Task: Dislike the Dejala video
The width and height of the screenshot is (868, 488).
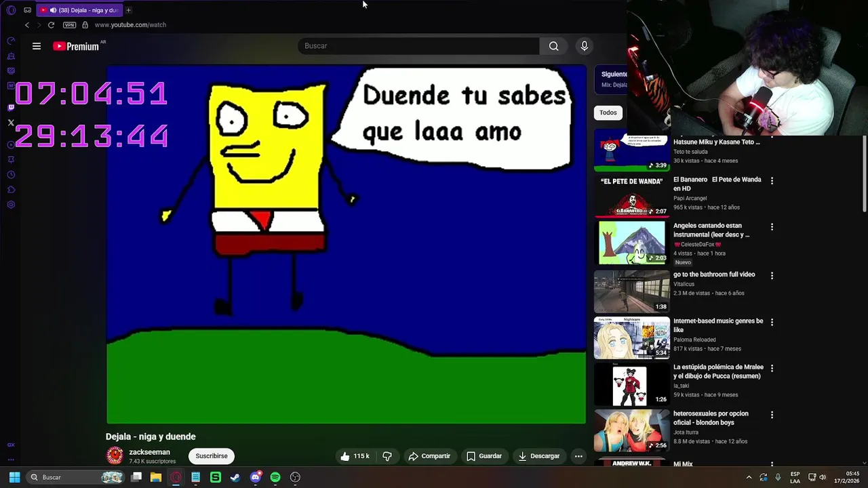Action: 387,456
